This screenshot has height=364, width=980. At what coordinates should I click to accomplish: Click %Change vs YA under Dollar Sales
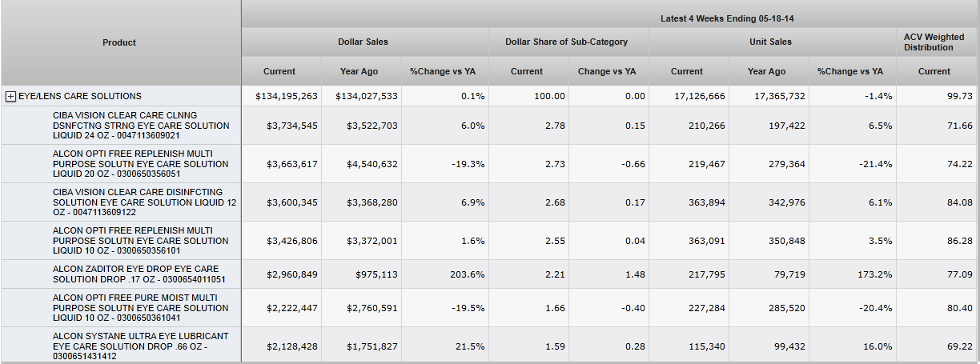442,71
